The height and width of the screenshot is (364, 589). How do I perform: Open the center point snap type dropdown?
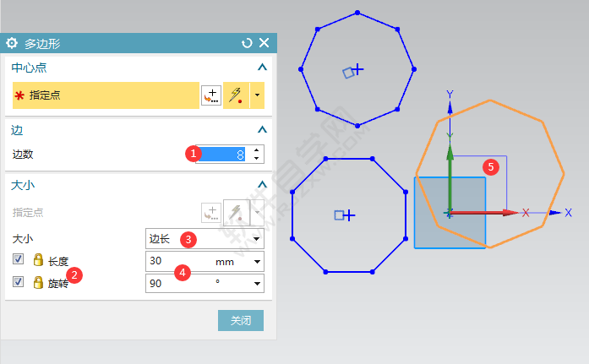coord(257,95)
